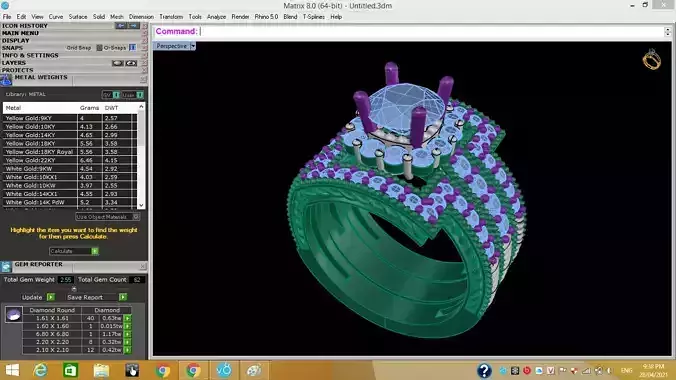This screenshot has width=676, height=380.
Task: Launch Internet Explorer from the taskbar
Action: pyautogui.click(x=41, y=371)
